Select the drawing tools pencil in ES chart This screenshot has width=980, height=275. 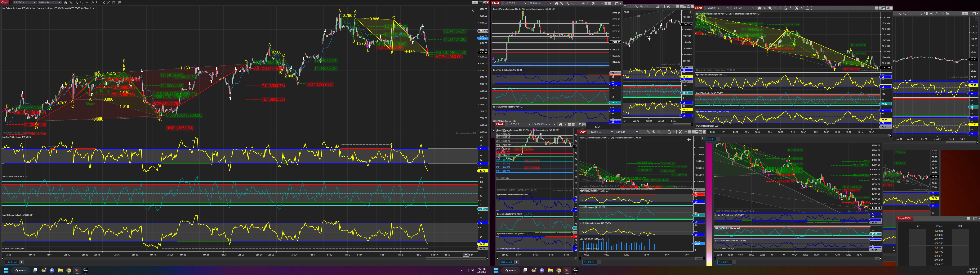[x=71, y=2]
